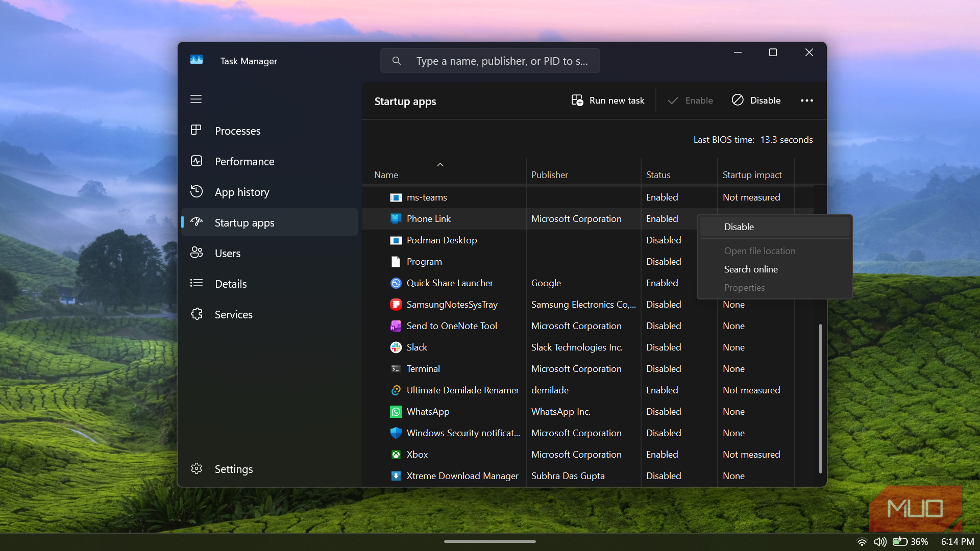
Task: Click the Settings gear icon
Action: click(x=196, y=468)
